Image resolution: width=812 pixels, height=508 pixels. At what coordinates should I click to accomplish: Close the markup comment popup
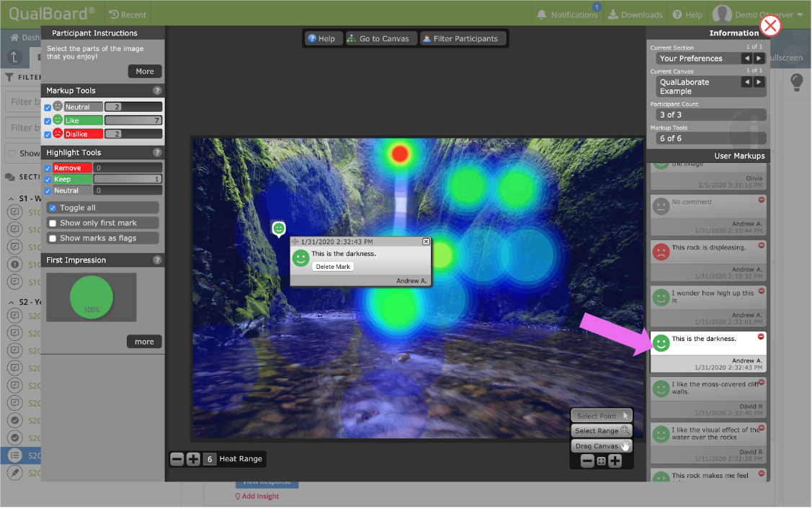(x=426, y=242)
